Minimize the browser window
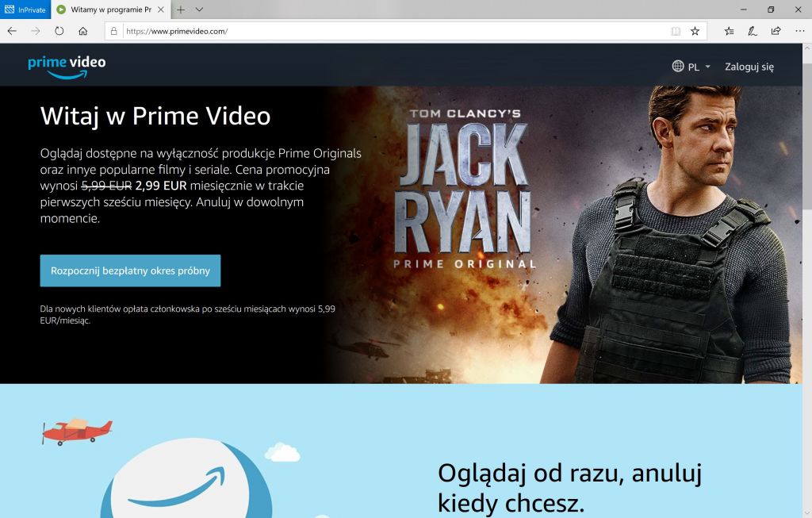Viewport: 812px width, 518px height. pos(744,10)
